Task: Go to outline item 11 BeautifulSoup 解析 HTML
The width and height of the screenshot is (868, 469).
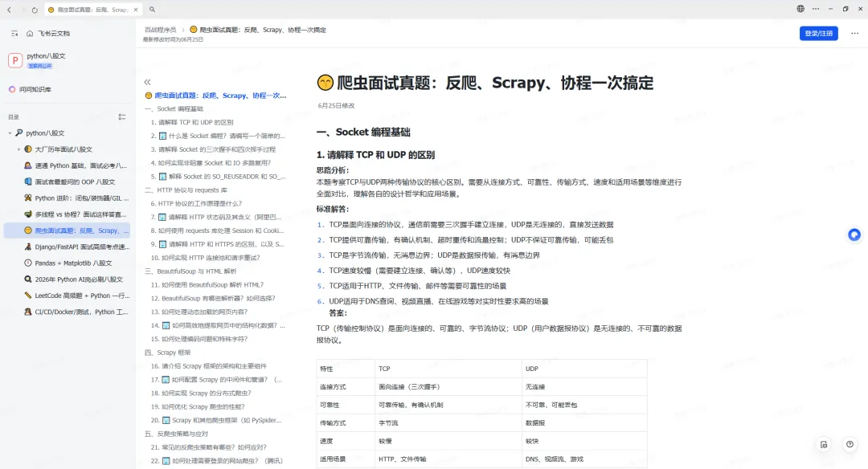Action: (x=207, y=285)
